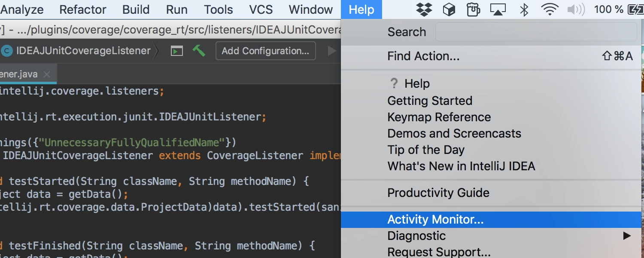
Task: Choose Activity Monitor... menu item
Action: point(491,219)
